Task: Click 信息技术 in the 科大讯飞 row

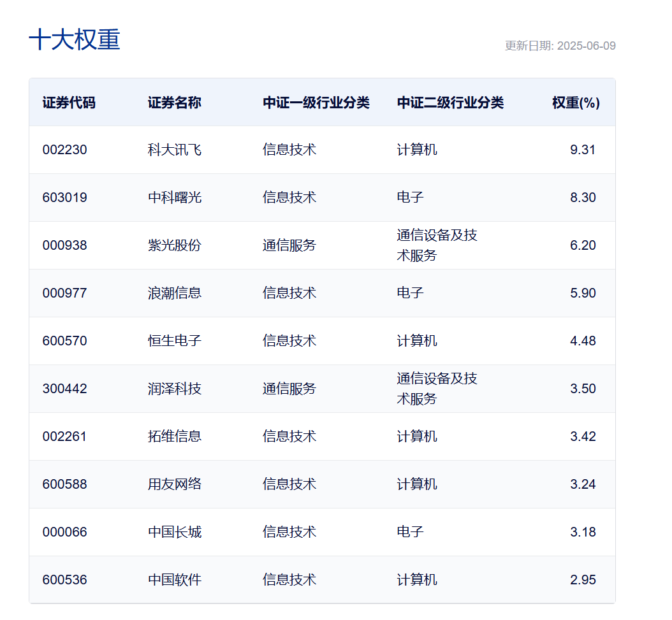Action: tap(289, 150)
